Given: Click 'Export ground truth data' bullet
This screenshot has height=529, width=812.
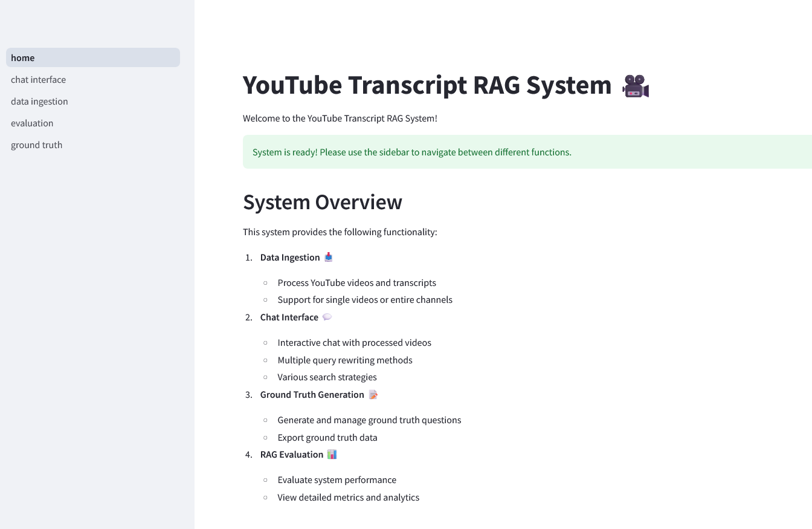Looking at the screenshot, I should [x=327, y=437].
